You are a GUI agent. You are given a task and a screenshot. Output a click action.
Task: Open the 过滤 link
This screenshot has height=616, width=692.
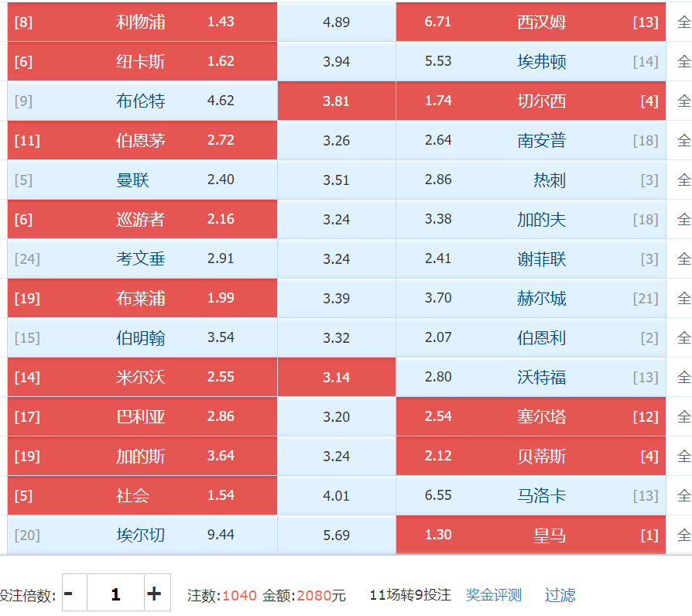[560, 595]
